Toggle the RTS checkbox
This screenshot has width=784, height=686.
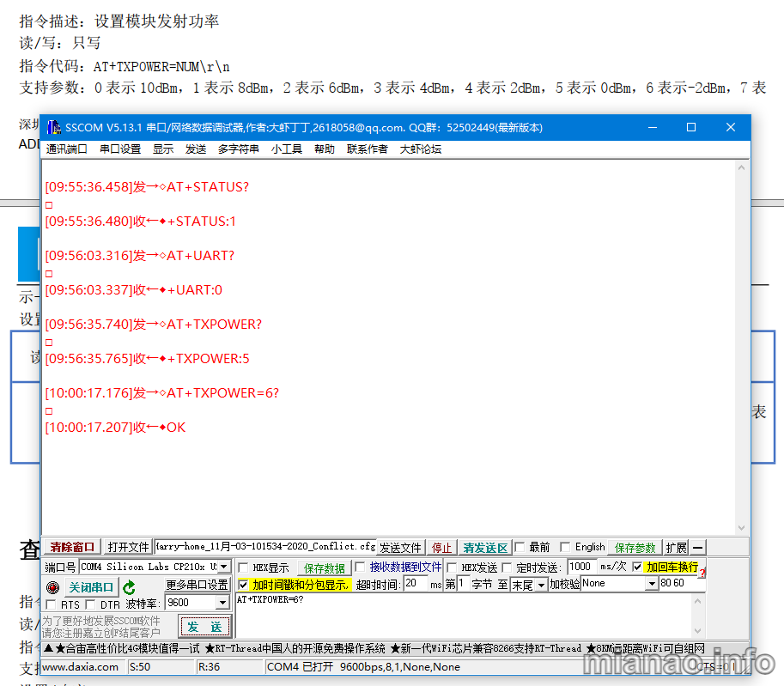(x=51, y=604)
